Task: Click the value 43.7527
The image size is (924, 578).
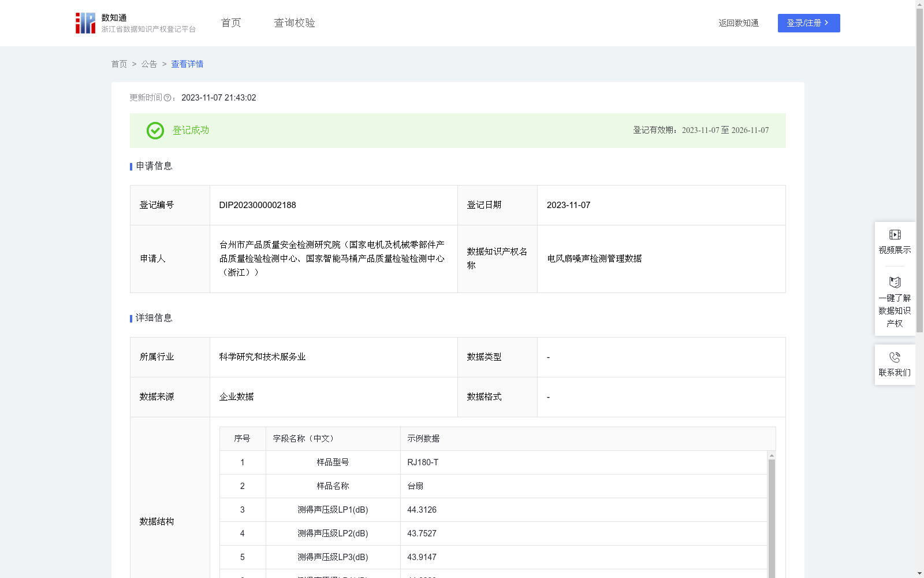Action: pos(422,533)
